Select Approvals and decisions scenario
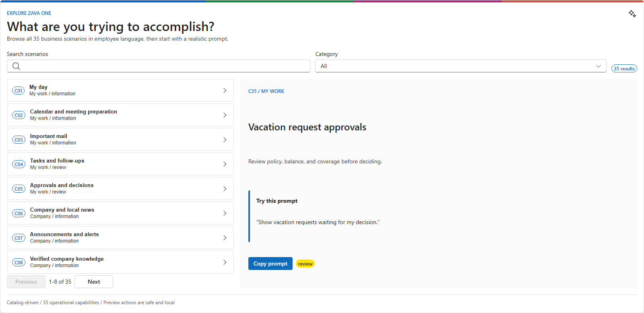Viewport: 644px width, 313px height. [x=120, y=189]
